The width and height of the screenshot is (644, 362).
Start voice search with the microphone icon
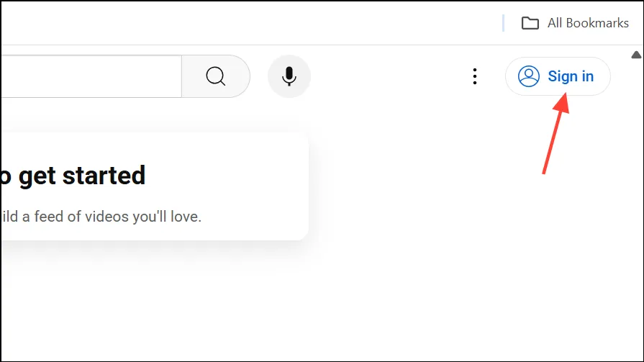tap(289, 76)
